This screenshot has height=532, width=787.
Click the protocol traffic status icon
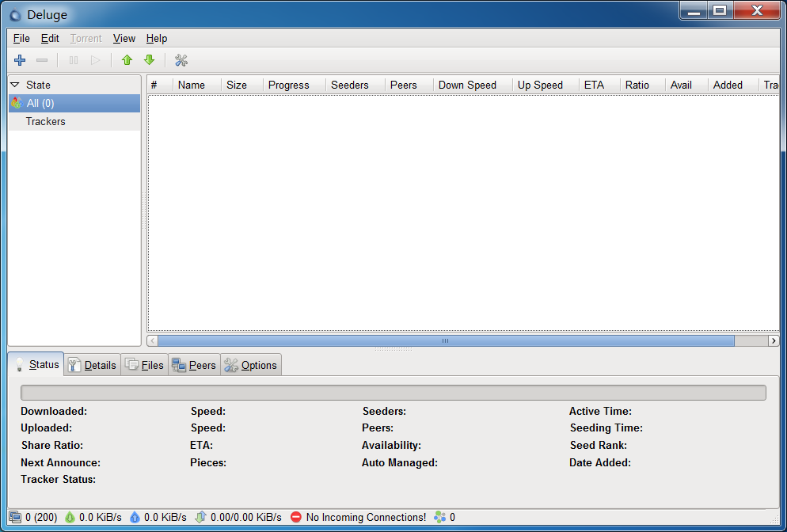click(200, 517)
